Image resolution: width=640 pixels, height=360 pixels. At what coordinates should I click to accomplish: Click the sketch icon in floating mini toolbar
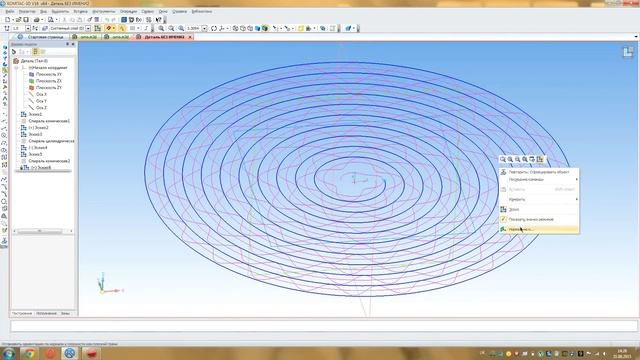[540, 159]
